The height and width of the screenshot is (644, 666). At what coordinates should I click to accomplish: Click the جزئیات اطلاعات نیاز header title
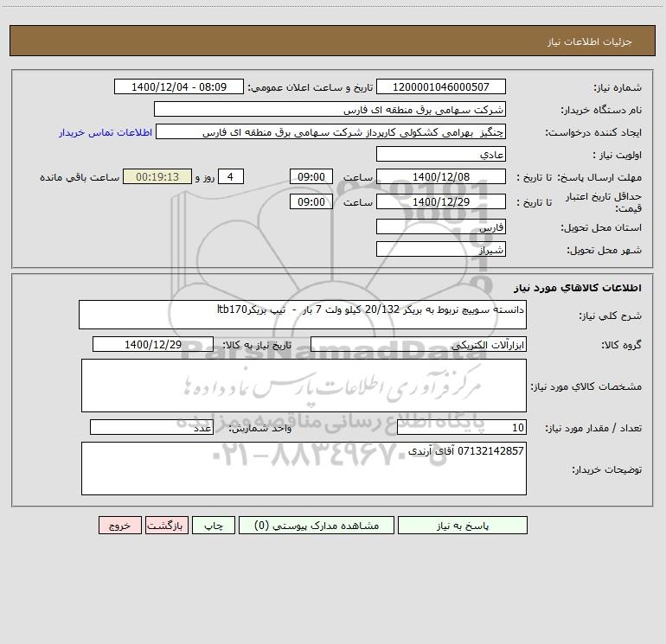(x=590, y=41)
